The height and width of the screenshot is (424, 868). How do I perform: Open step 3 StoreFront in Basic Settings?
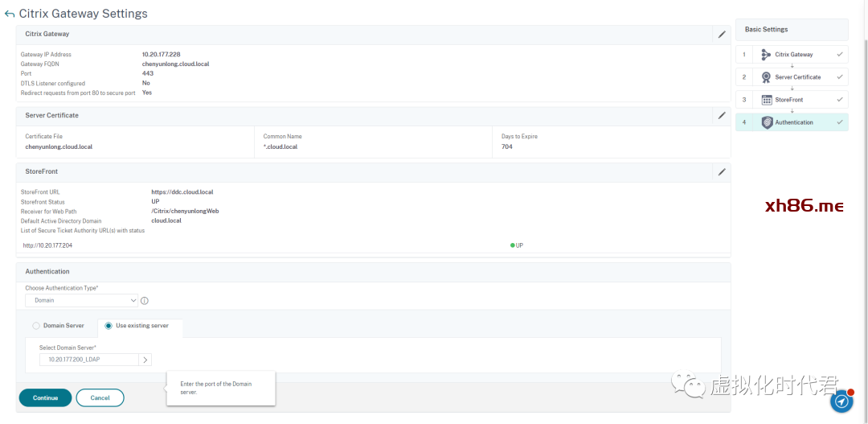click(x=792, y=100)
